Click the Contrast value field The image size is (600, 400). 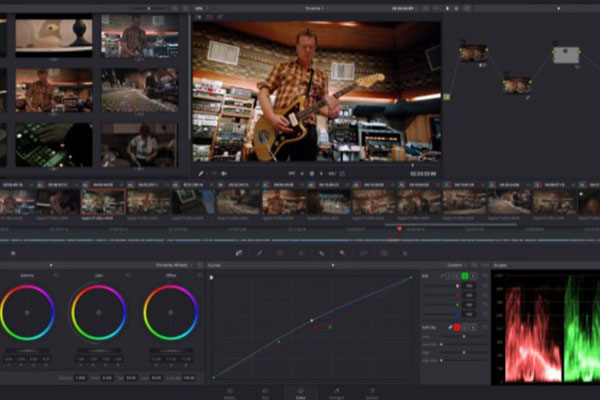(x=81, y=378)
